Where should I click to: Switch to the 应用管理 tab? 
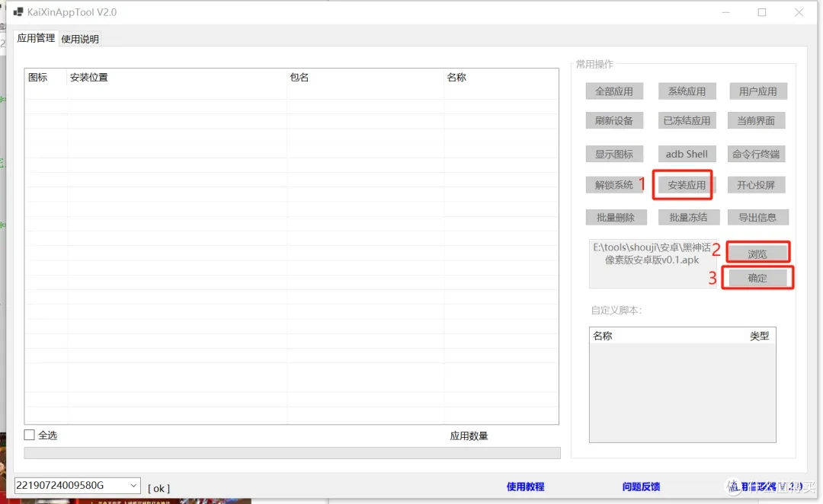coord(36,38)
